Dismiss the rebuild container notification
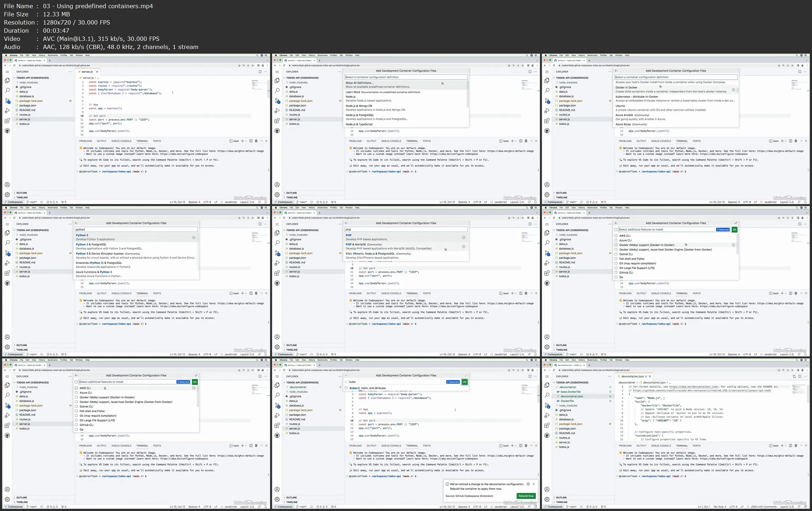The height and width of the screenshot is (511, 812). (534, 484)
